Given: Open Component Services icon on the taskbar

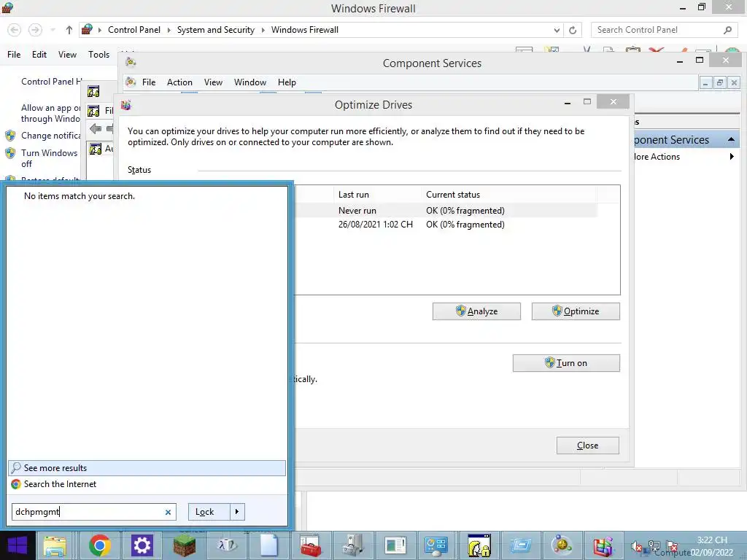Looking at the screenshot, I should pos(562,545).
